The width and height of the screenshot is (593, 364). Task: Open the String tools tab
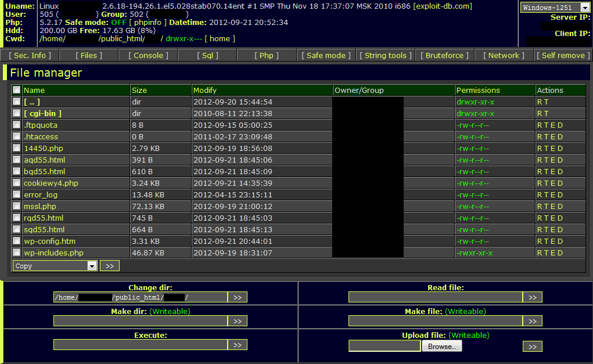385,55
